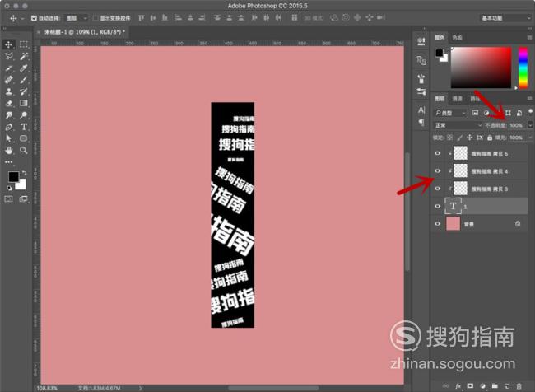Toggle Quick Mask mode icon
This screenshot has width=535, height=392.
pyautogui.click(x=8, y=198)
